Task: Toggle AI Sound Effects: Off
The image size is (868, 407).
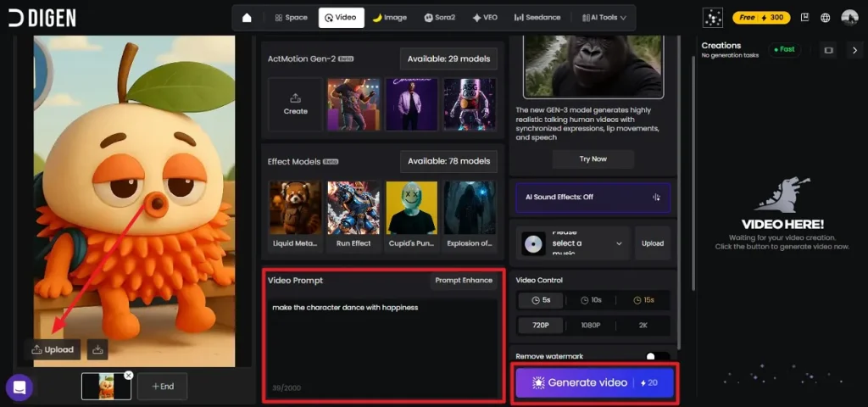Action: pos(593,197)
